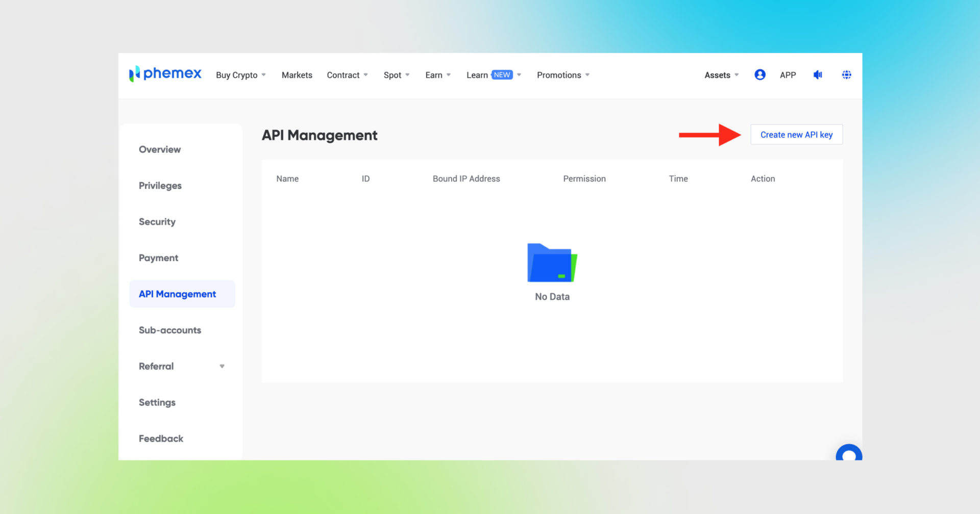Select Security in the sidebar
Screen dimensions: 980x514
click(x=157, y=222)
